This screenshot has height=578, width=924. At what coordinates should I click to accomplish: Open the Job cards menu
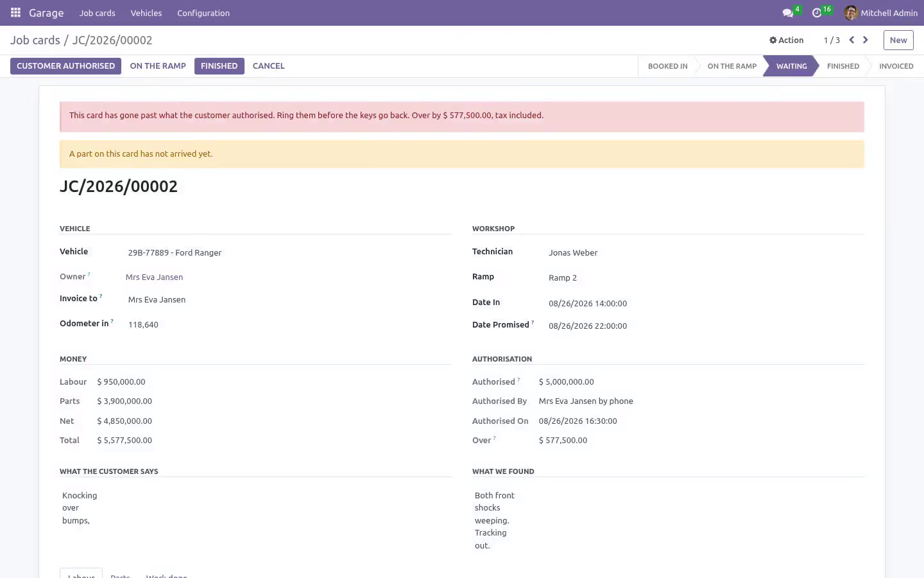pyautogui.click(x=98, y=13)
